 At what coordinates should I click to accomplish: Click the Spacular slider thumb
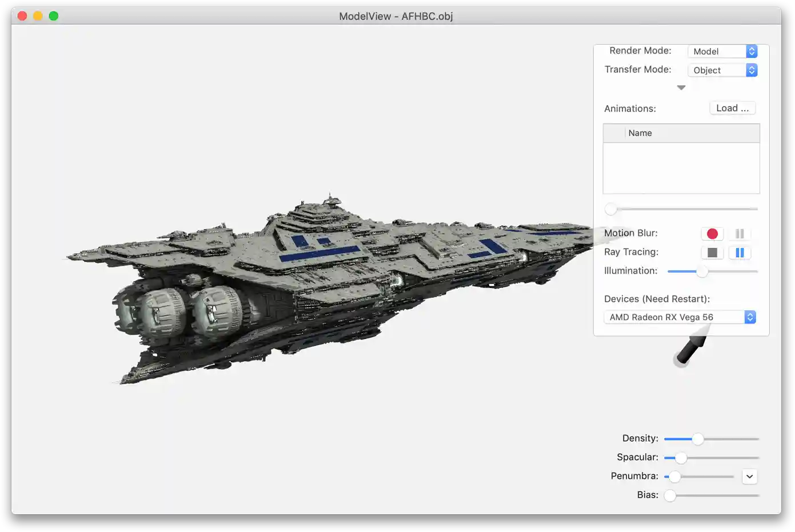tap(681, 458)
